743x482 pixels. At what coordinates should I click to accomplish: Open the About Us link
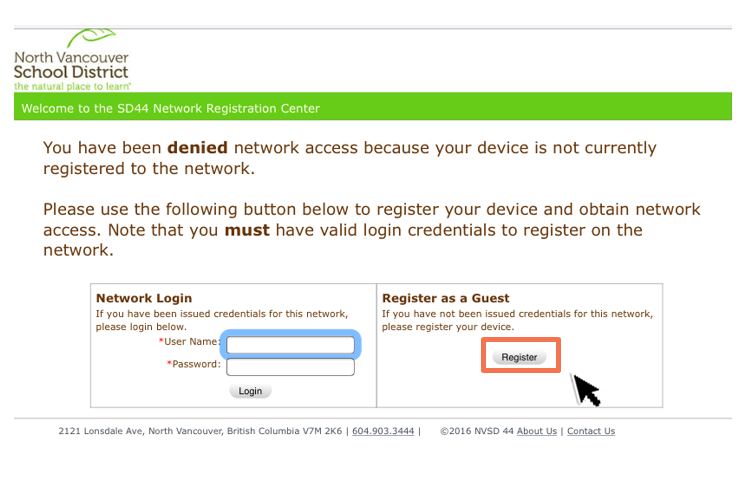tap(537, 432)
